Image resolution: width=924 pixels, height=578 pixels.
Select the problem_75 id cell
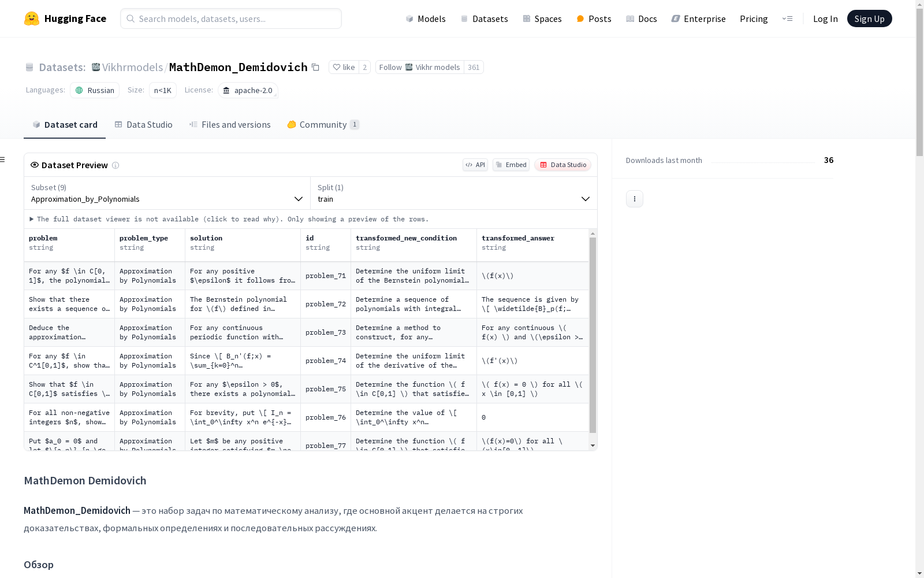326,389
